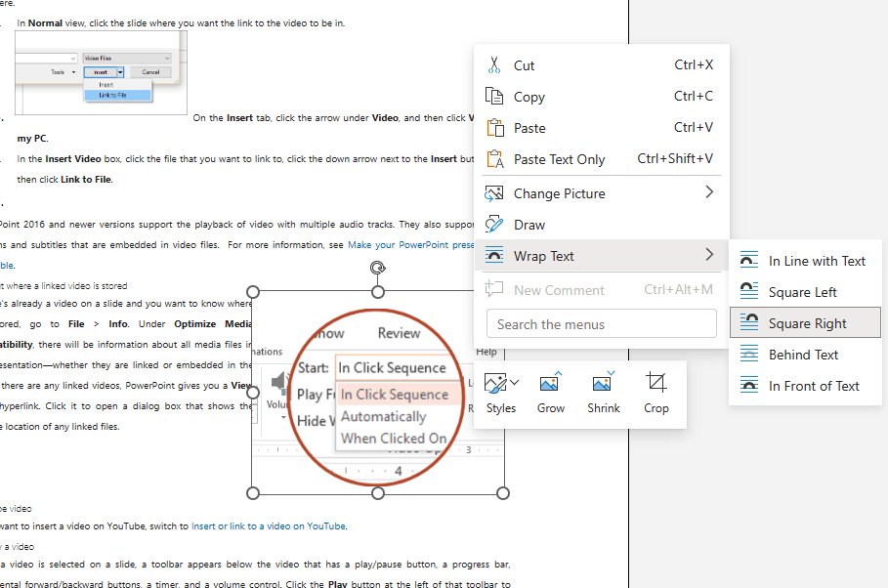Click the 'Optimize' bold word
The height and width of the screenshot is (588, 888).
point(194,323)
